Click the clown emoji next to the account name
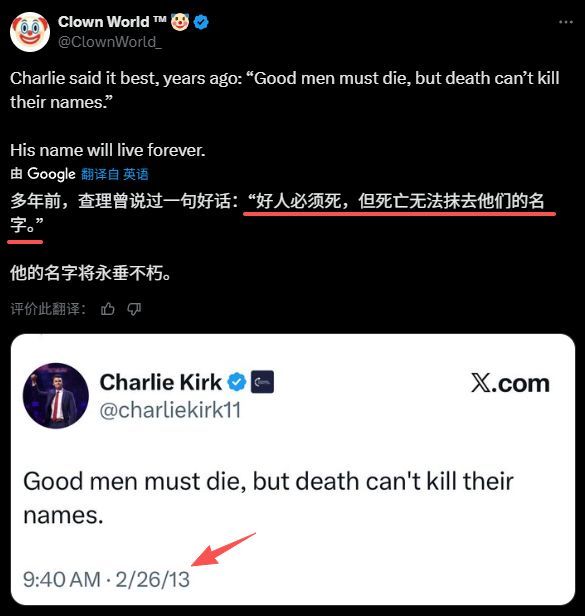 [180, 22]
